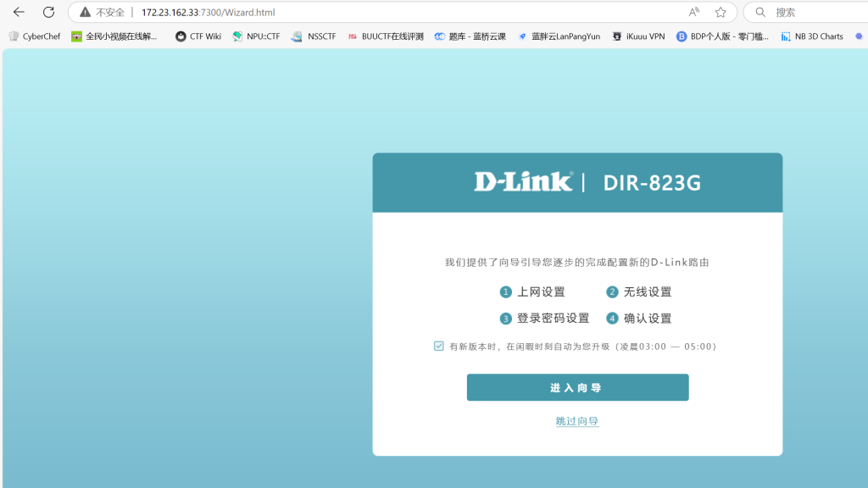Screen dimensions: 868x488
Task: Open the NSSCTF bookmark
Action: 314,36
